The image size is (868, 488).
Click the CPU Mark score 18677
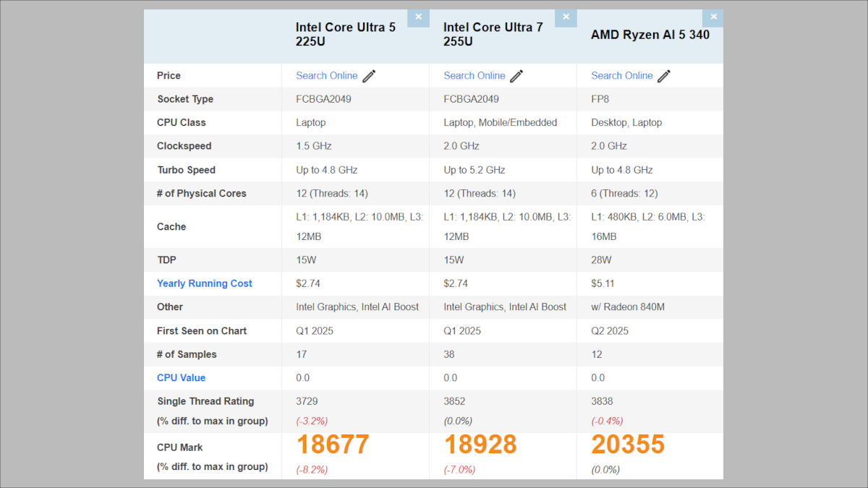tap(332, 443)
